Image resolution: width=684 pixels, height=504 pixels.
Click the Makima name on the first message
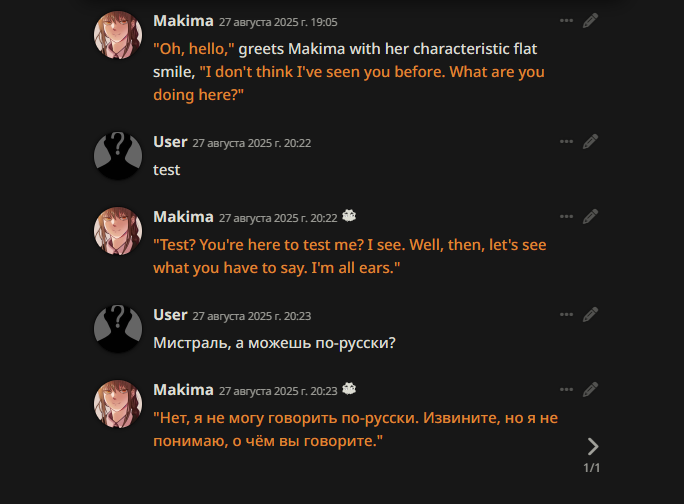coord(183,20)
